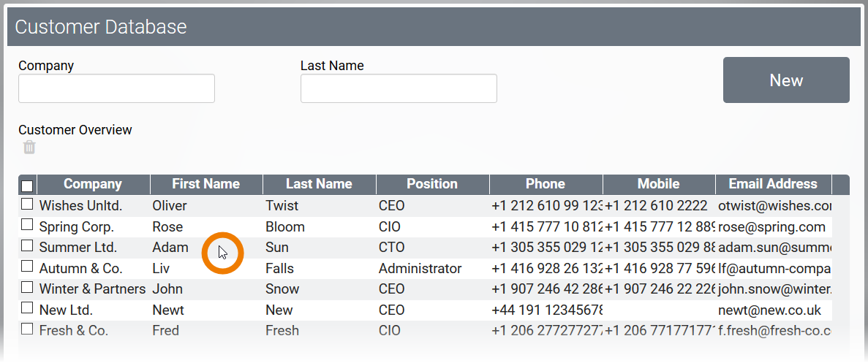Select the Phone column header
The height and width of the screenshot is (363, 868).
pos(546,184)
